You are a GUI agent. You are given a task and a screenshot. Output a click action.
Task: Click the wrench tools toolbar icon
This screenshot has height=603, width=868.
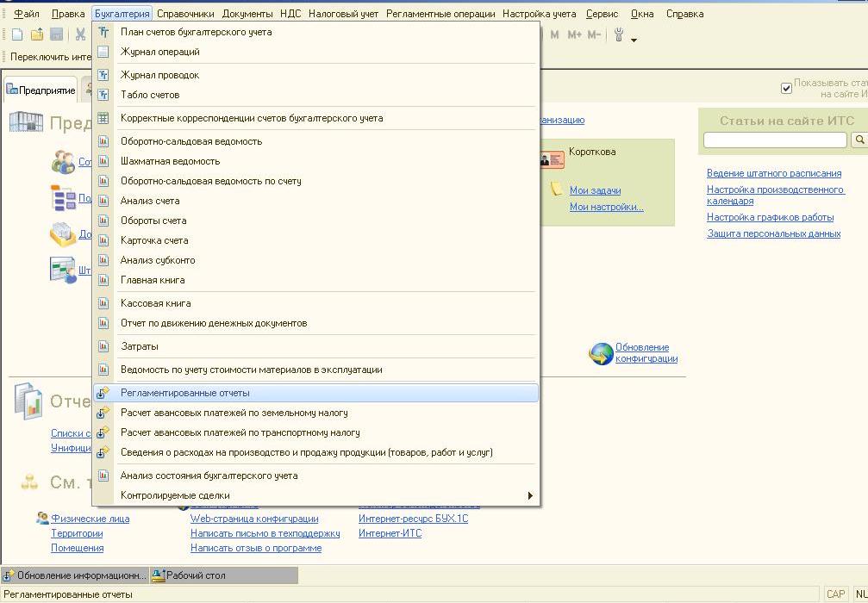tap(619, 35)
